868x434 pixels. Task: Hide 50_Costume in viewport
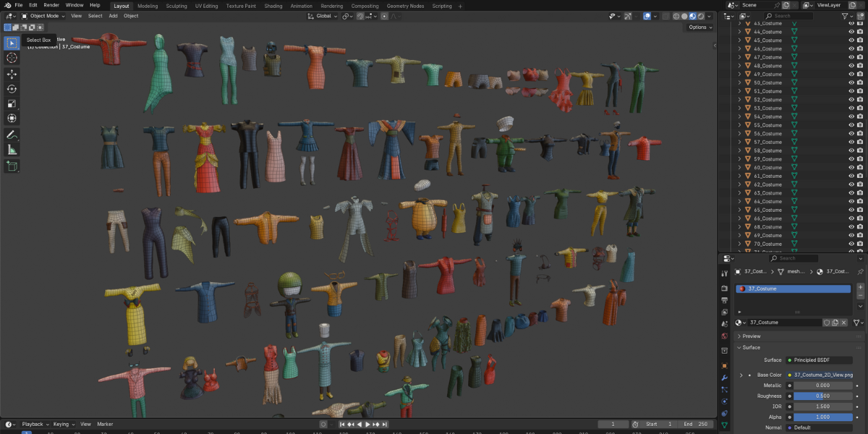(851, 82)
